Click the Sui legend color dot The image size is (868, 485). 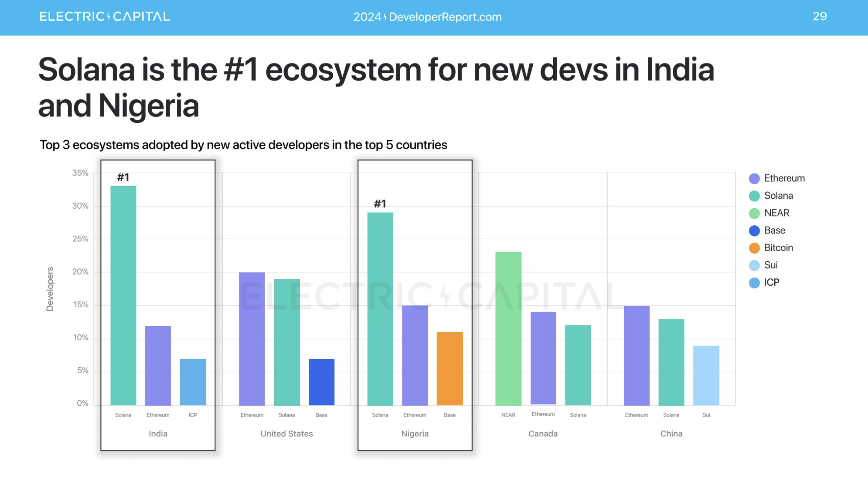click(754, 266)
